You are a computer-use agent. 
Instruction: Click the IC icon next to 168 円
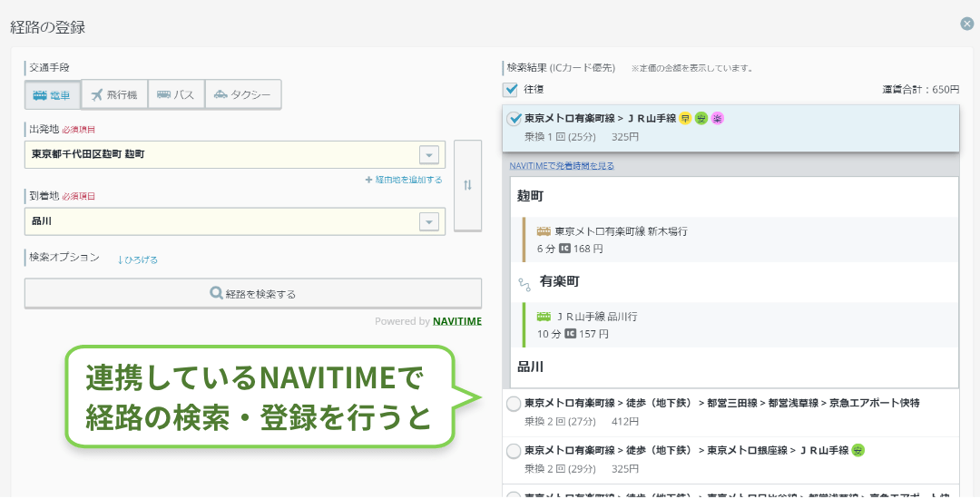[x=564, y=249]
